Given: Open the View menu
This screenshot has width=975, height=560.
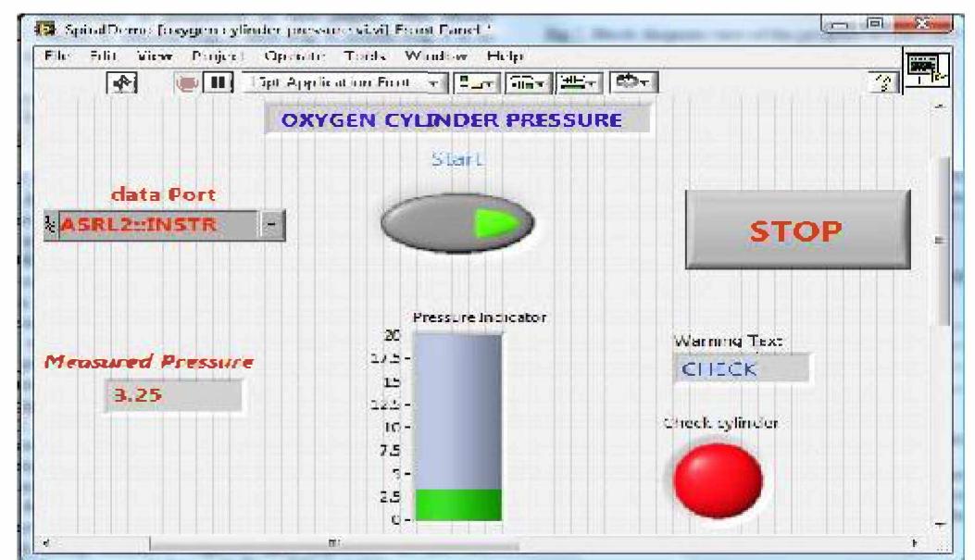Looking at the screenshot, I should pos(155,56).
